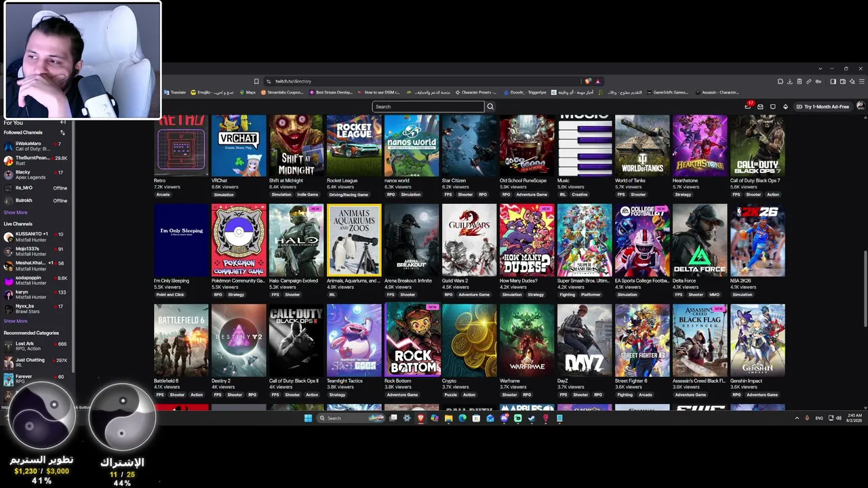This screenshot has width=868, height=488.
Task: Click the Brave Rewards triangle icon
Action: click(597, 81)
